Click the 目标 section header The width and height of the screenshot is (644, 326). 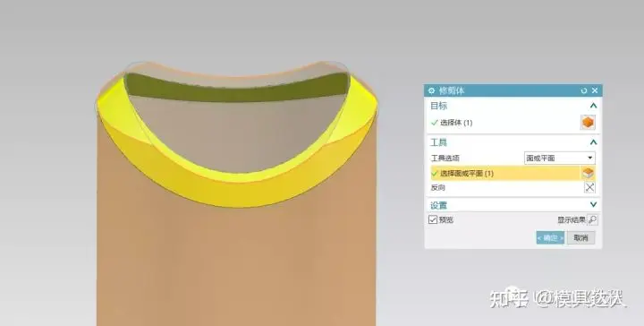pos(438,106)
